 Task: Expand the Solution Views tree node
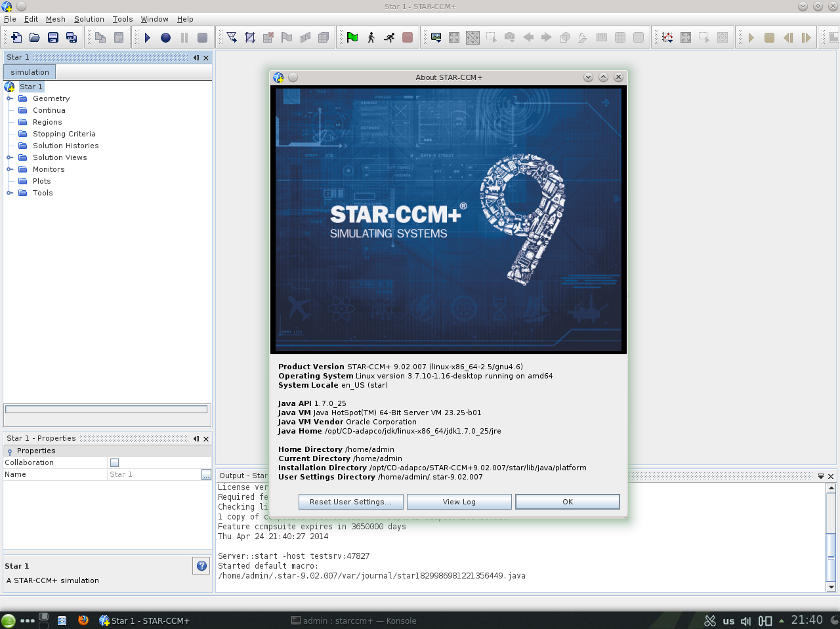coord(10,157)
